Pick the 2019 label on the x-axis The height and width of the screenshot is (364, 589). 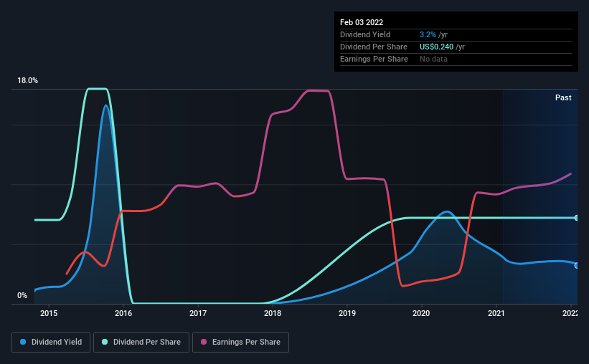pyautogui.click(x=347, y=313)
